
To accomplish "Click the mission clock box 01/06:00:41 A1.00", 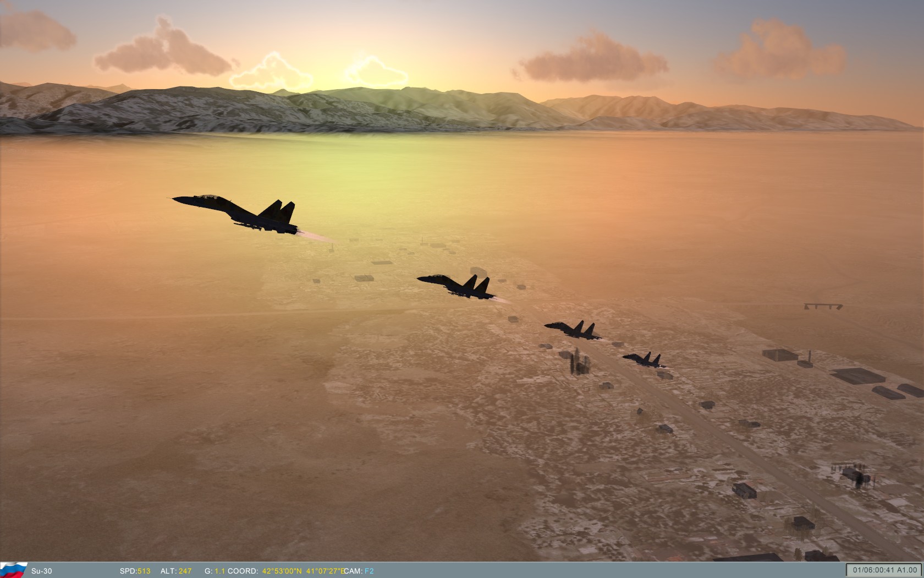I will coord(884,570).
